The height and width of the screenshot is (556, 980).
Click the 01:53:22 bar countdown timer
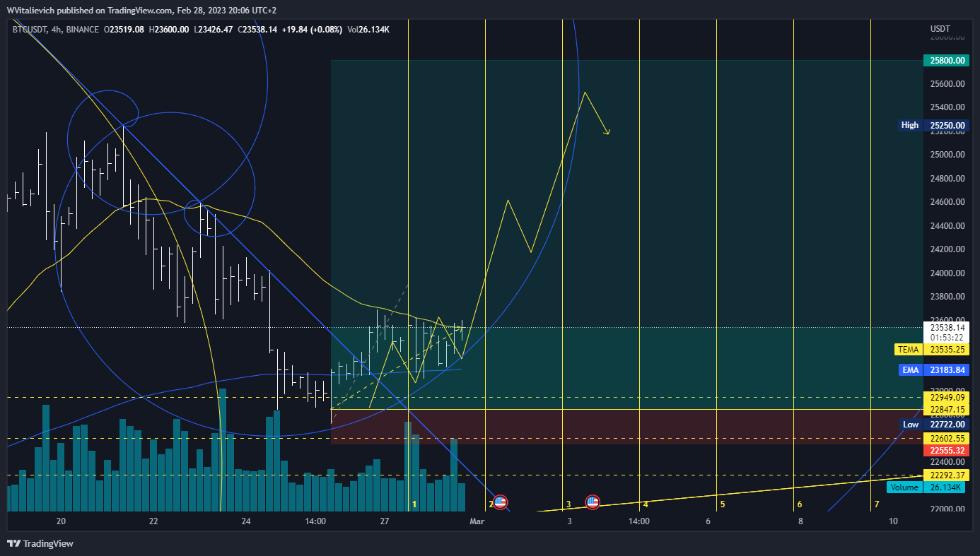(x=945, y=338)
